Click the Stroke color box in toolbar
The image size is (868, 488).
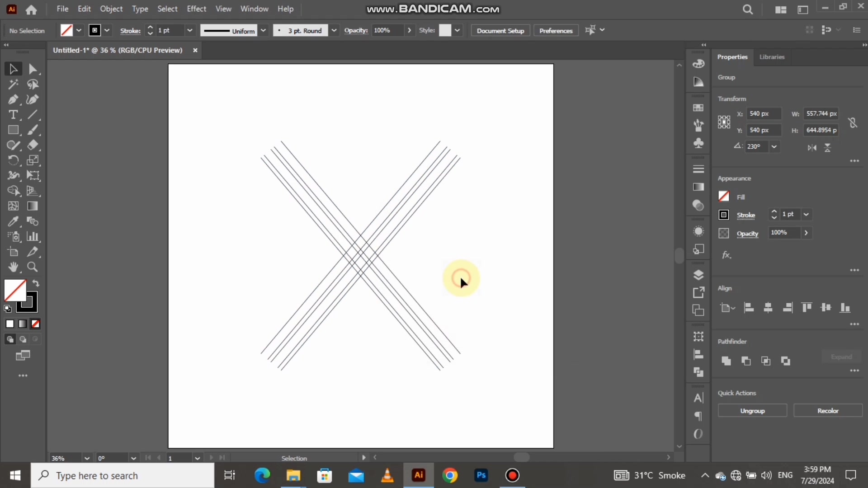27,303
